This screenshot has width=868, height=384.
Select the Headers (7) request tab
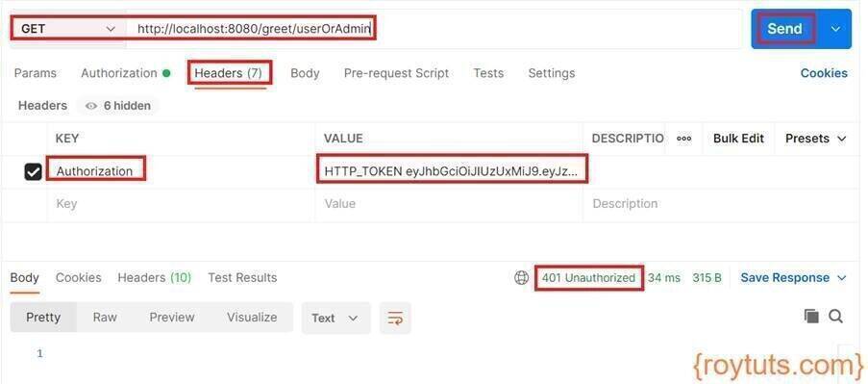228,73
